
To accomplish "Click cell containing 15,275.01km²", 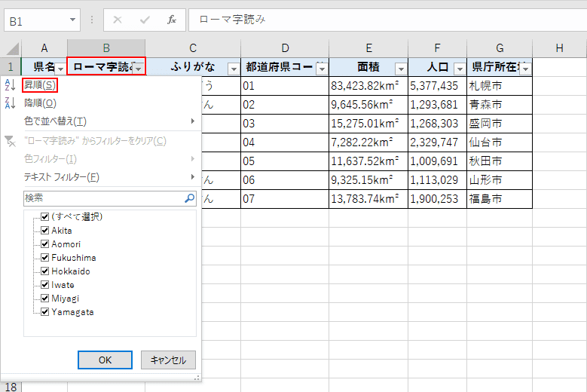I will pos(368,124).
